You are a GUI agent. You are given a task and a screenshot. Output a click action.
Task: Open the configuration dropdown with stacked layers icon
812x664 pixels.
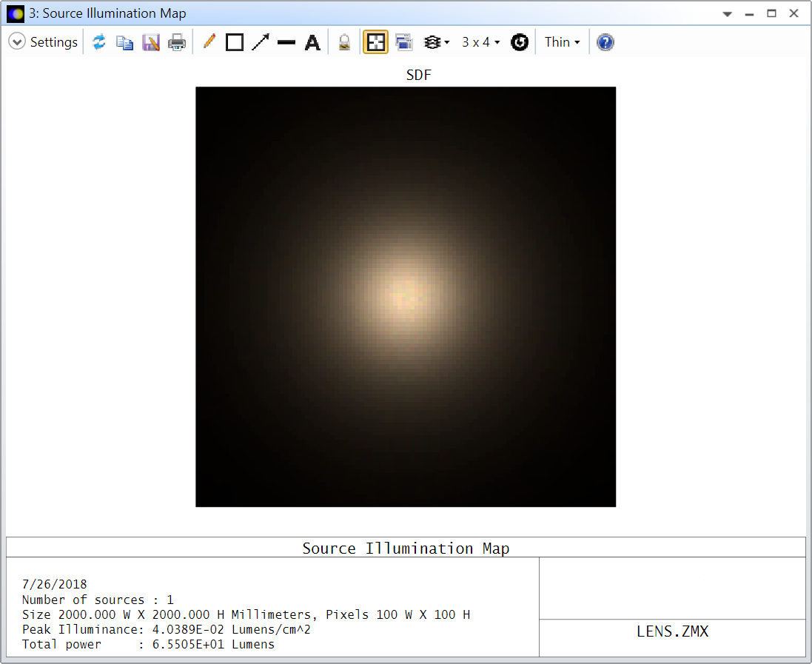coord(436,42)
